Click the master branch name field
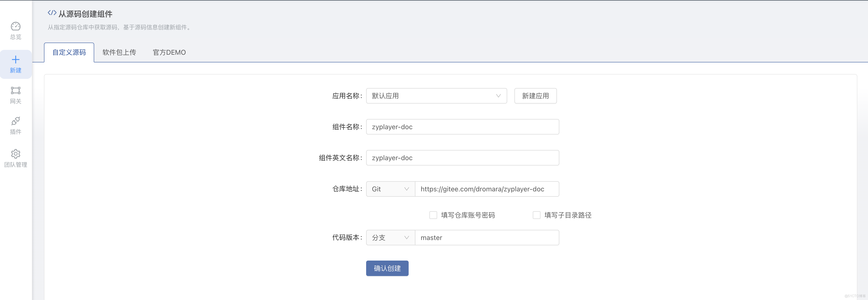Viewport: 868px width, 300px height. click(x=487, y=238)
